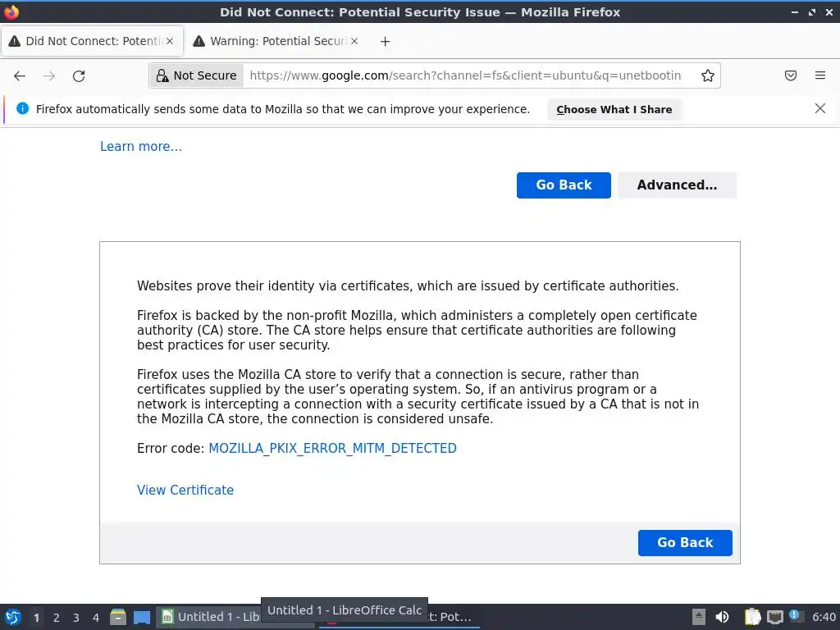
Task: Bookmark this page with the star
Action: coord(708,75)
